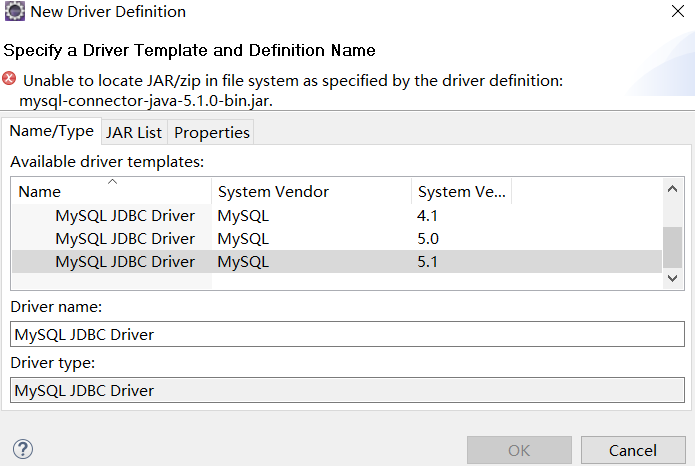Click the MySQL vendor cell in 4.1 row
The width and height of the screenshot is (695, 466).
[243, 215]
